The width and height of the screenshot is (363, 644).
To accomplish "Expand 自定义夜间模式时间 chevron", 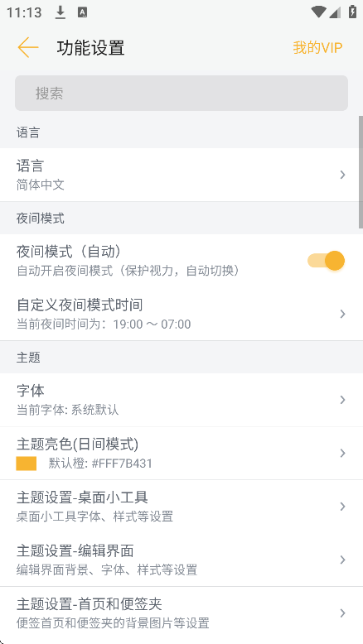I will (x=342, y=315).
